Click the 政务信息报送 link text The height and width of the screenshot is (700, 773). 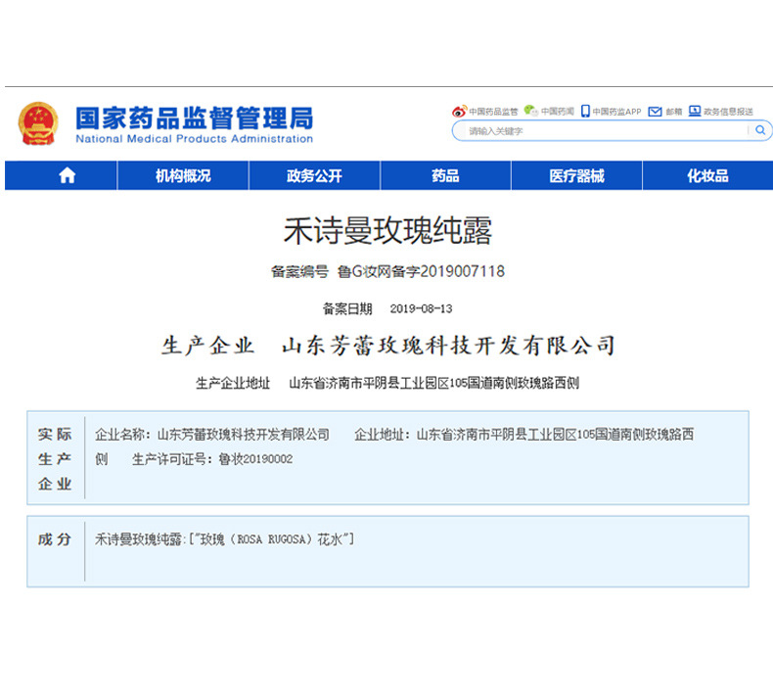[728, 112]
